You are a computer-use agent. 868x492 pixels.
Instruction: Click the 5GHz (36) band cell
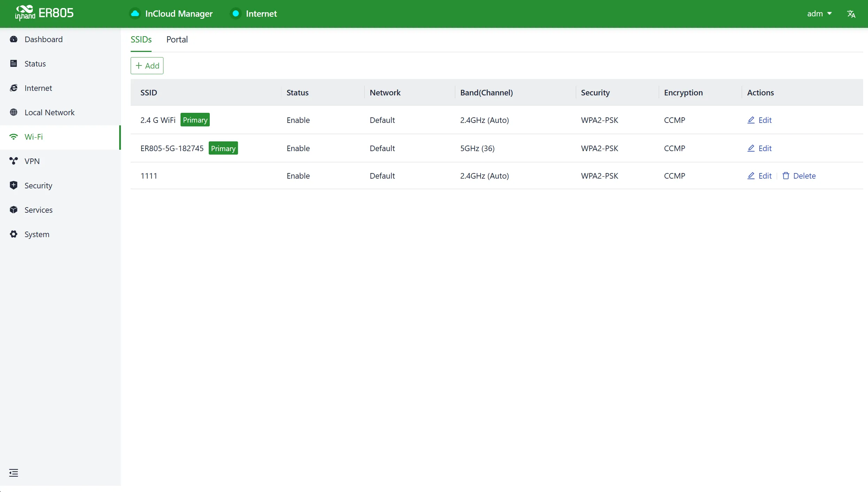point(477,148)
